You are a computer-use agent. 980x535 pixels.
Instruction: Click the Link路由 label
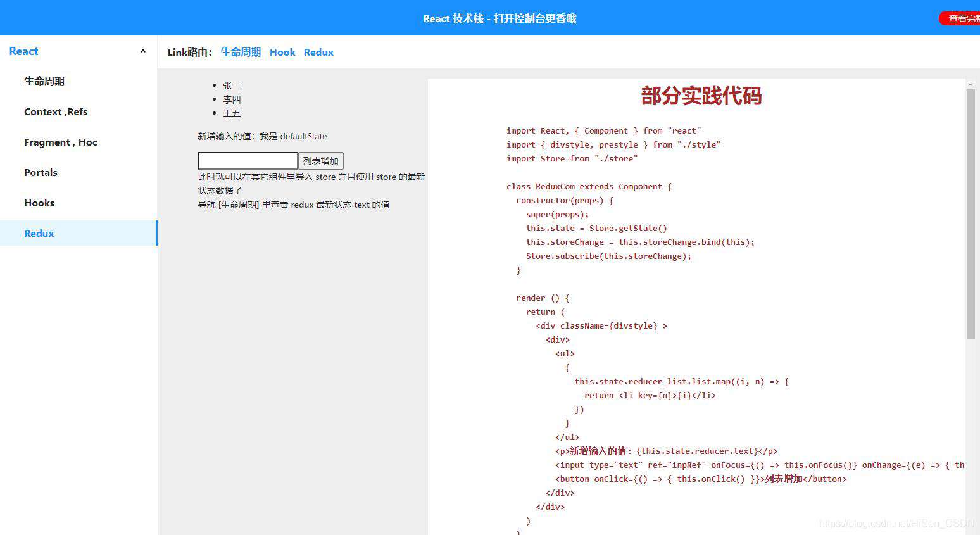pos(190,52)
